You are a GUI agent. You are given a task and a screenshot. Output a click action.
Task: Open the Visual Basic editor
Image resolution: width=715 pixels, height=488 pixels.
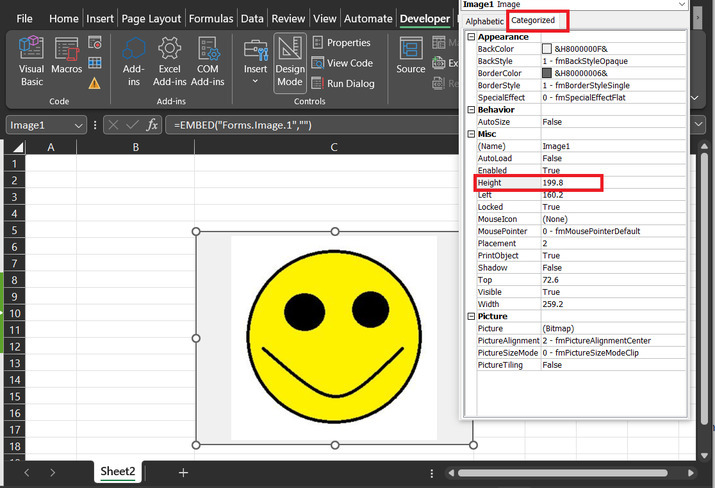click(x=31, y=58)
